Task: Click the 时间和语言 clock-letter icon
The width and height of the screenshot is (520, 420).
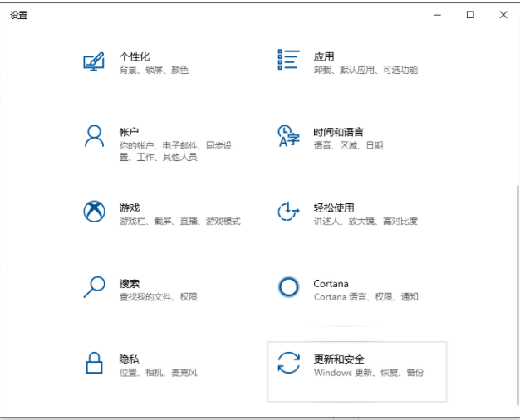Action: (x=287, y=136)
